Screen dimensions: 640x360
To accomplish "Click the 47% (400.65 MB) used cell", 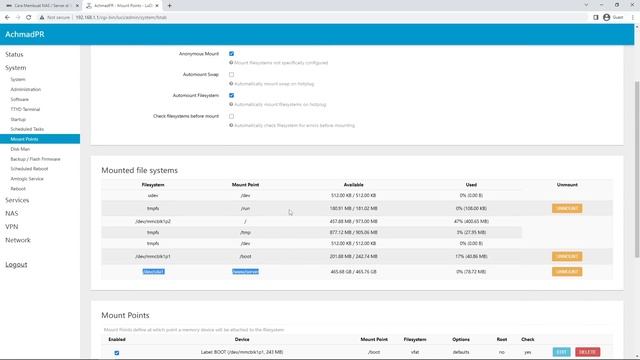I will [471, 221].
